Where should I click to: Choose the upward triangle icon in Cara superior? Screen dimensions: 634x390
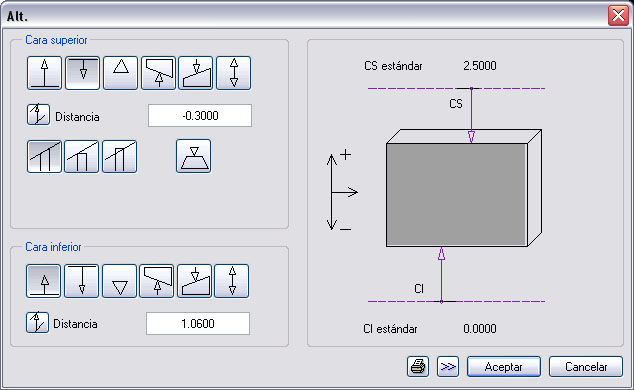(120, 73)
